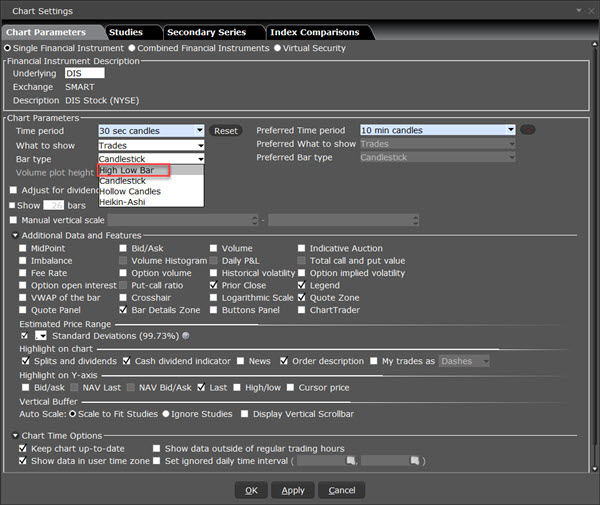Enable the Fee Rate checkbox

[x=23, y=273]
